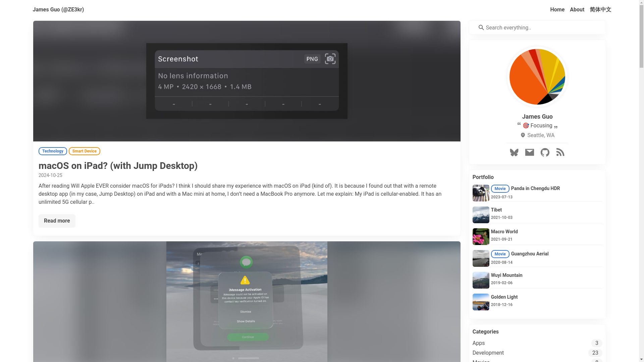
Task: Open the Screenshot cover image of first post
Action: point(247,81)
